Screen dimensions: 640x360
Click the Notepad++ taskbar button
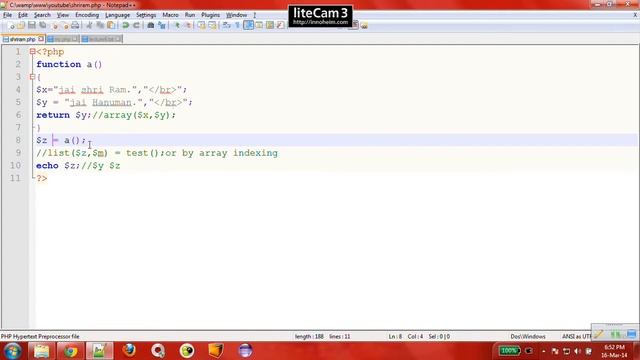pyautogui.click(x=99, y=351)
